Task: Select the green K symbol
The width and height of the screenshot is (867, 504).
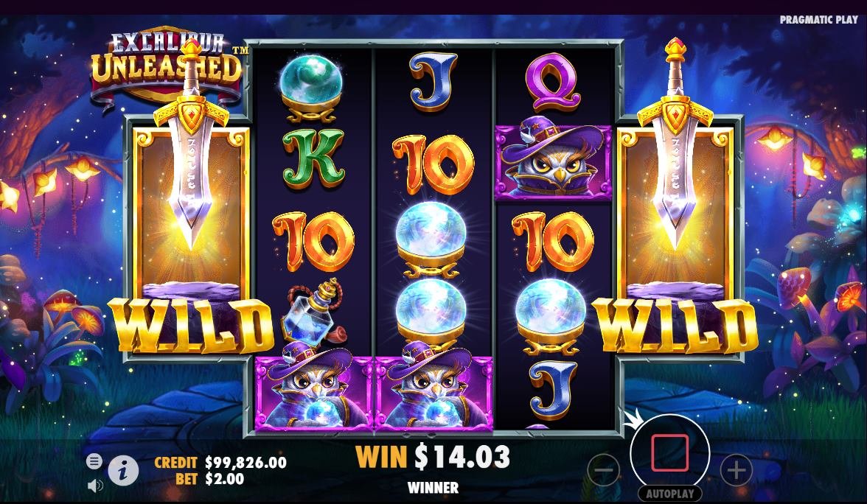Action: tap(313, 158)
